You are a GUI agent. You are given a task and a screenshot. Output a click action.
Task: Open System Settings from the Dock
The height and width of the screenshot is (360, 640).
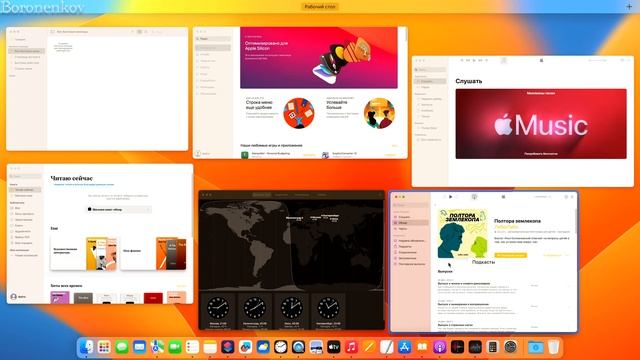click(x=510, y=347)
